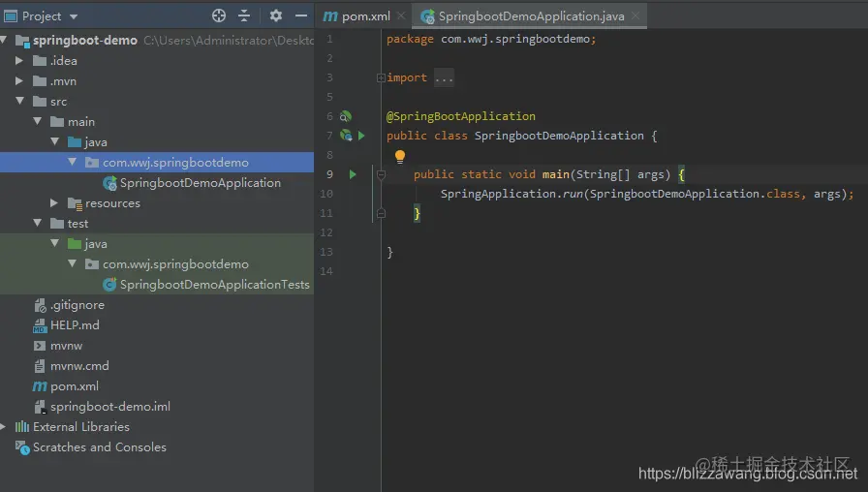Click the main method name in code
Image resolution: width=868 pixels, height=492 pixels.
556,174
